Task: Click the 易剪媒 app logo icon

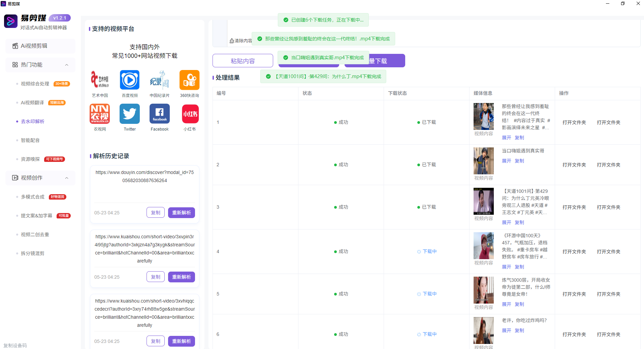Action: click(11, 21)
